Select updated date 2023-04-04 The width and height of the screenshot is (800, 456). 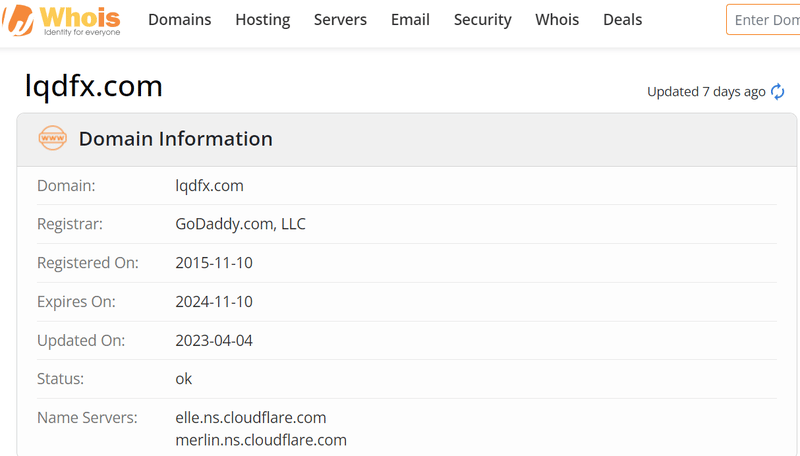click(214, 340)
